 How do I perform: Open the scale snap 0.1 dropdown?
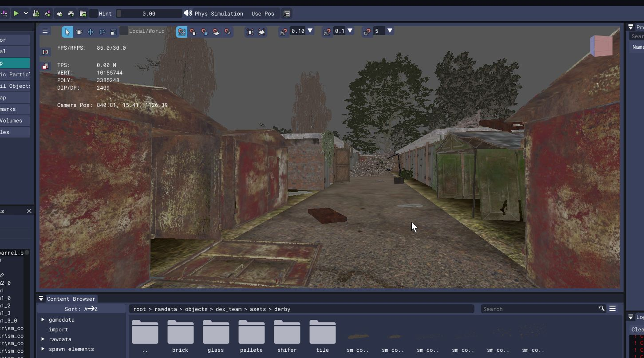click(350, 31)
